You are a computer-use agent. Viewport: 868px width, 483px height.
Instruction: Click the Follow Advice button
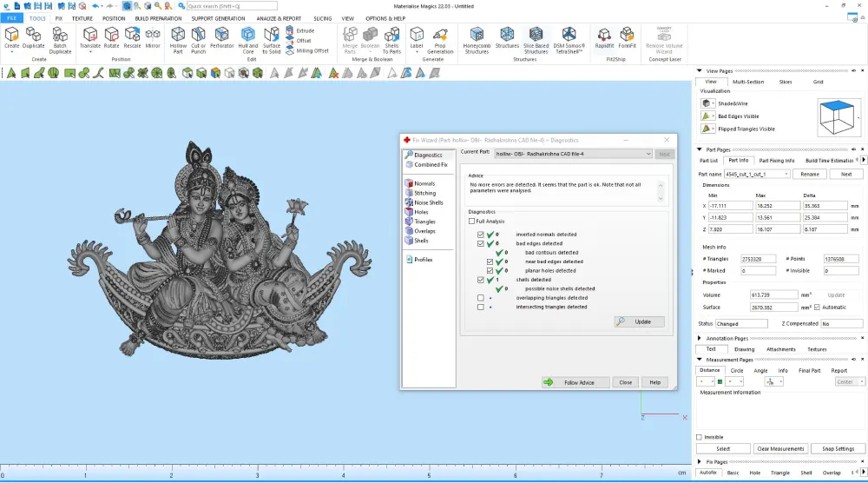click(x=575, y=382)
